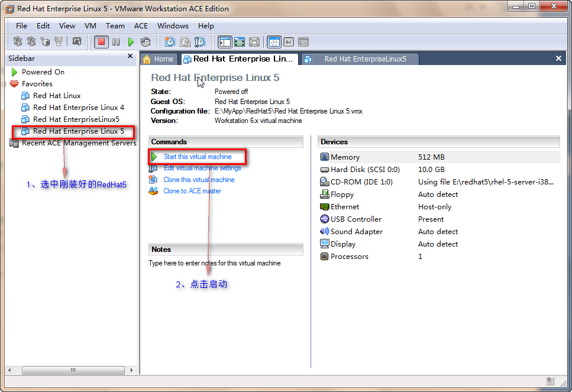
Task: Toggle the Show Sidebar toolbar icon
Action: [x=225, y=43]
